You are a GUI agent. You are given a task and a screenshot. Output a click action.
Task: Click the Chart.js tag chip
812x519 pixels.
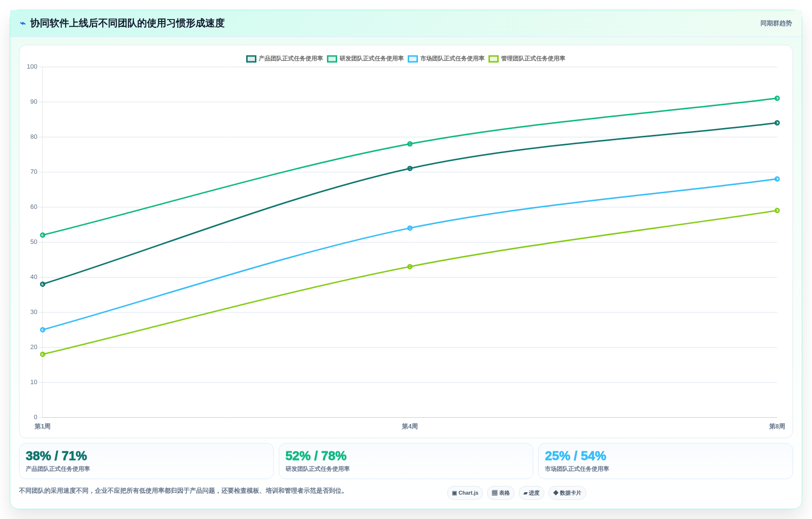[465, 493]
